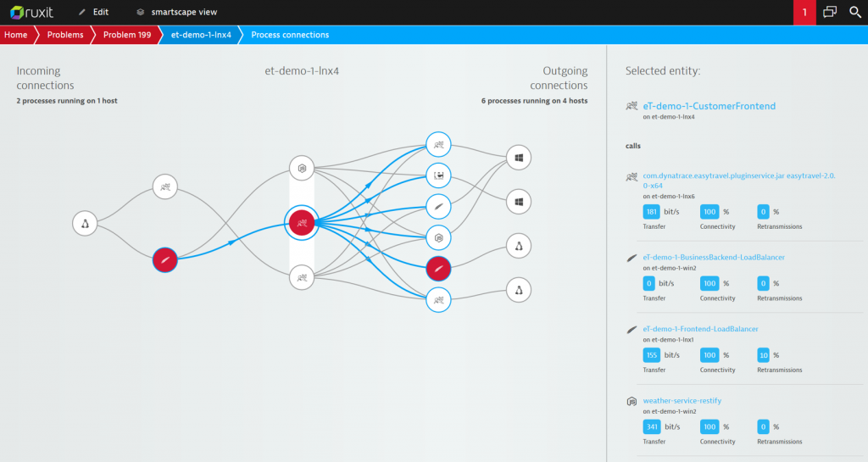The height and width of the screenshot is (462, 868).
Task: Select the white incoming process node above the red one
Action: click(x=165, y=187)
